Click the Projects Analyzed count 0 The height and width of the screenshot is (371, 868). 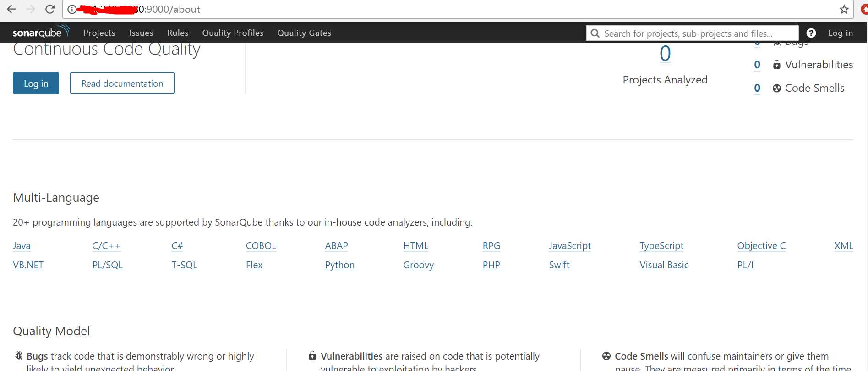pyautogui.click(x=665, y=54)
